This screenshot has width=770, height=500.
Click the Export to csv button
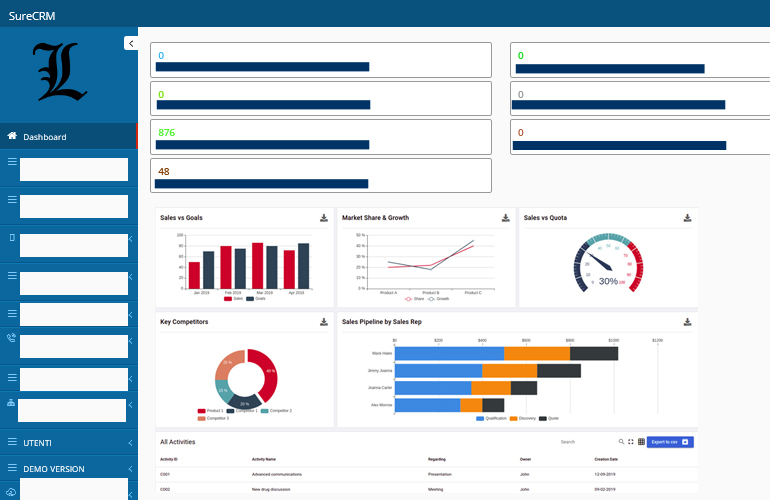coord(670,441)
